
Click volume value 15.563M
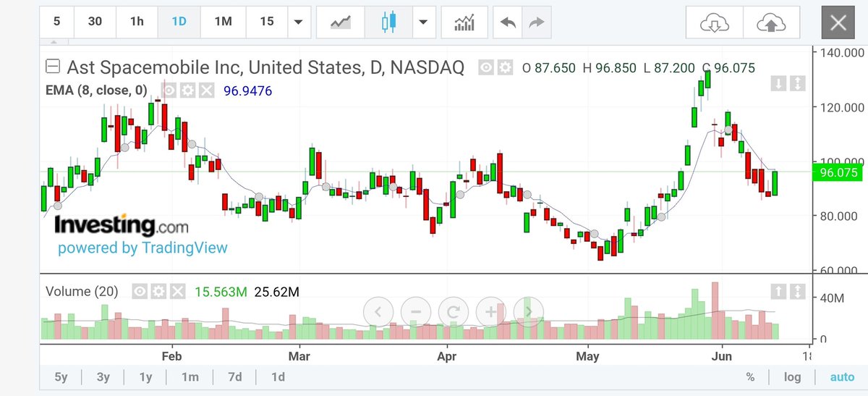[x=221, y=292]
